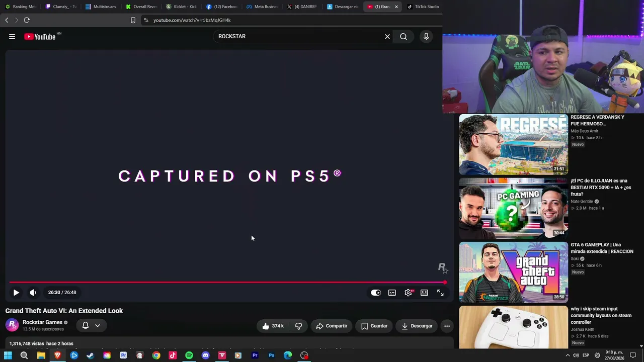Switch to the DANIREP X tab
The width and height of the screenshot is (644, 362).
302,7
